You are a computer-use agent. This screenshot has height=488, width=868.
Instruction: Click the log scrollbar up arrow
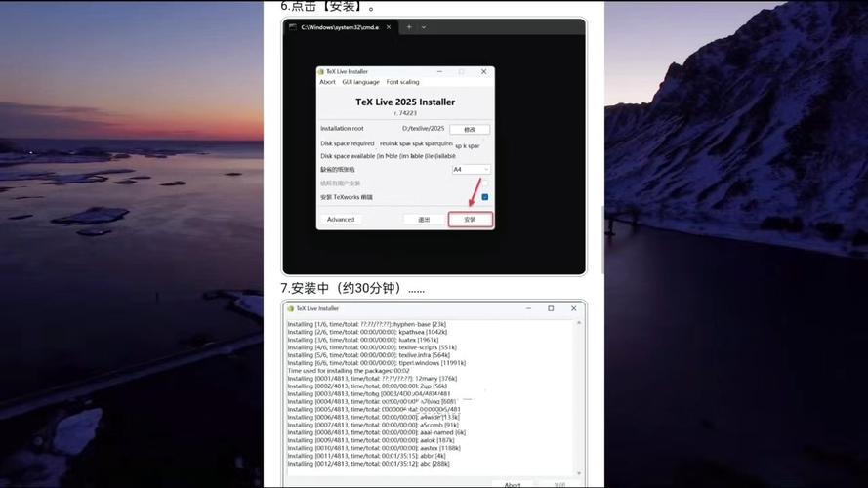pos(579,322)
